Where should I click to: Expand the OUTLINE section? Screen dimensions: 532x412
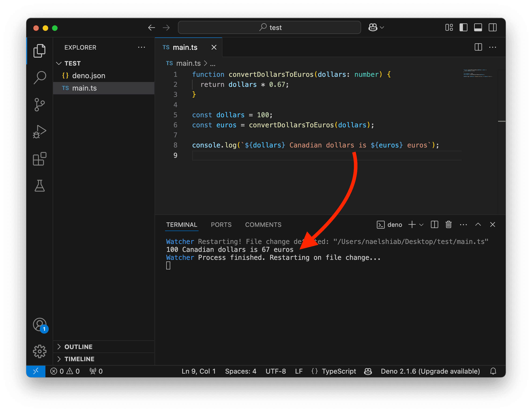(103, 347)
